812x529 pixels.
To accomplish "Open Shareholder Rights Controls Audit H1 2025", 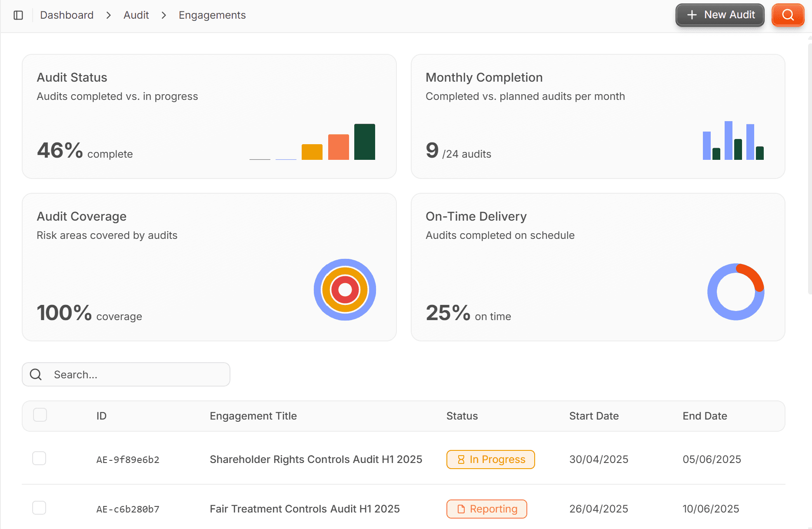I will coord(316,459).
